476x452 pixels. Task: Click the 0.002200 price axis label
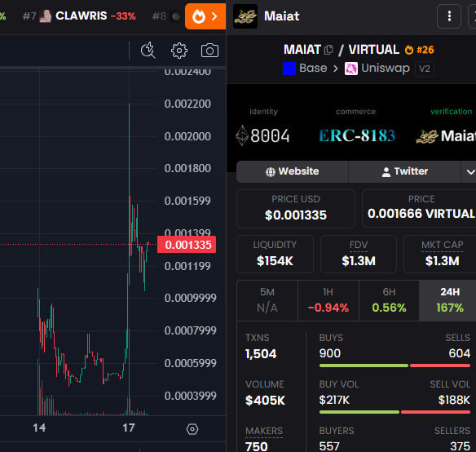click(x=187, y=104)
